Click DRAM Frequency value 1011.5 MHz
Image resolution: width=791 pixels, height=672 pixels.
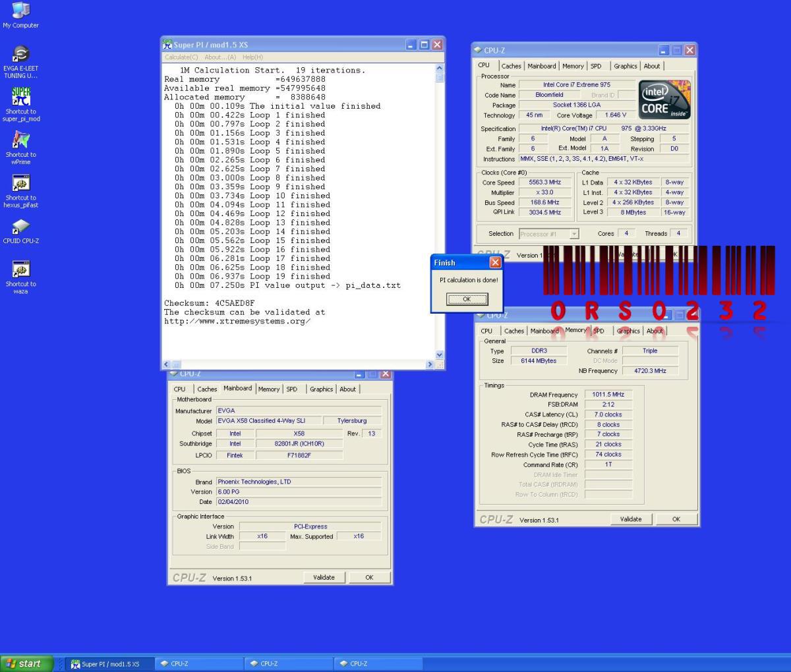(608, 395)
